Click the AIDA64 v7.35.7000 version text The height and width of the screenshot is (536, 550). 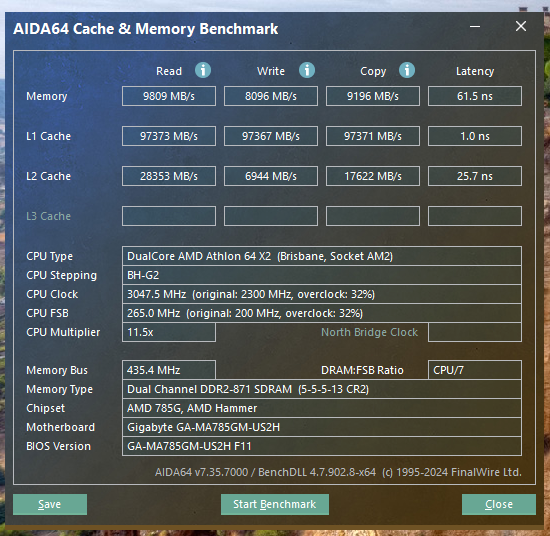(338, 472)
